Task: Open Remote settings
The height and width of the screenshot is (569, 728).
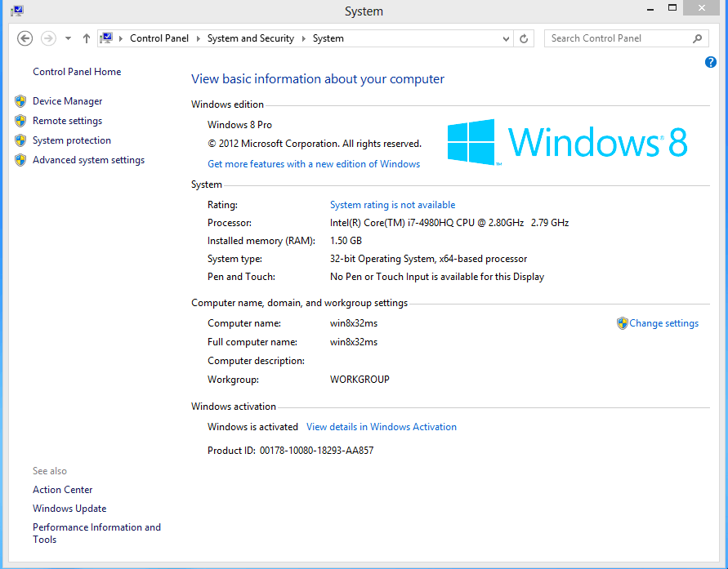Action: (67, 121)
